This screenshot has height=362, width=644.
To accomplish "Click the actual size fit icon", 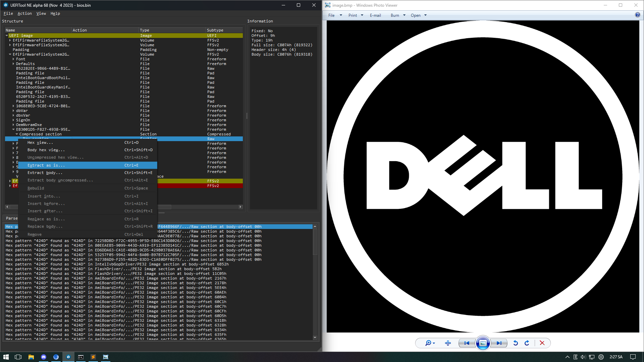I will tap(448, 343).
